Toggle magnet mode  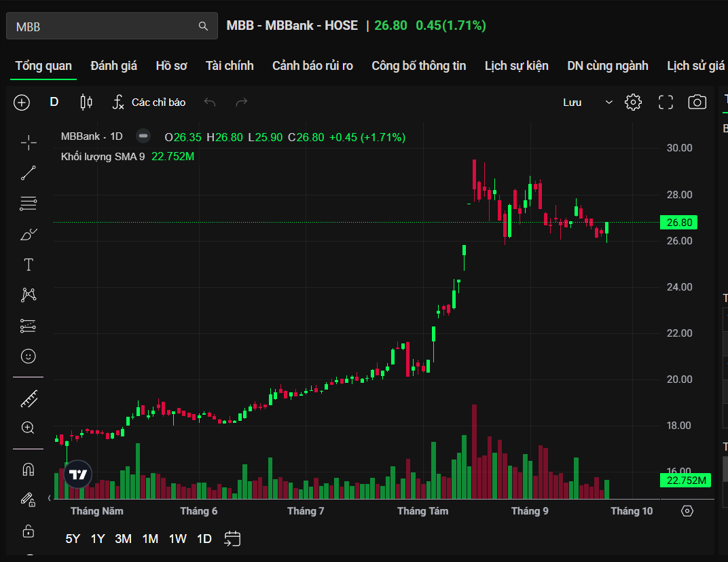tap(29, 470)
